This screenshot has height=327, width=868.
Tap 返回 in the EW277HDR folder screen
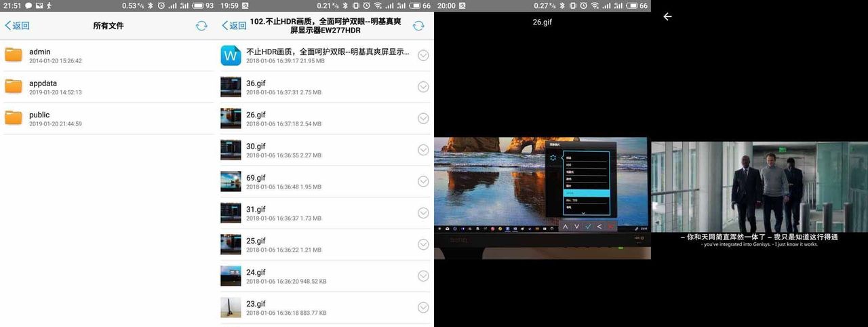click(235, 26)
